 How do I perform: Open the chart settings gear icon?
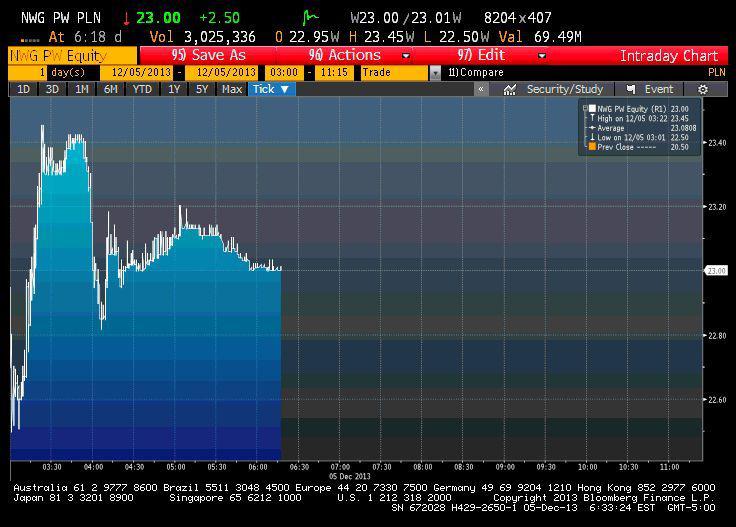(x=703, y=89)
